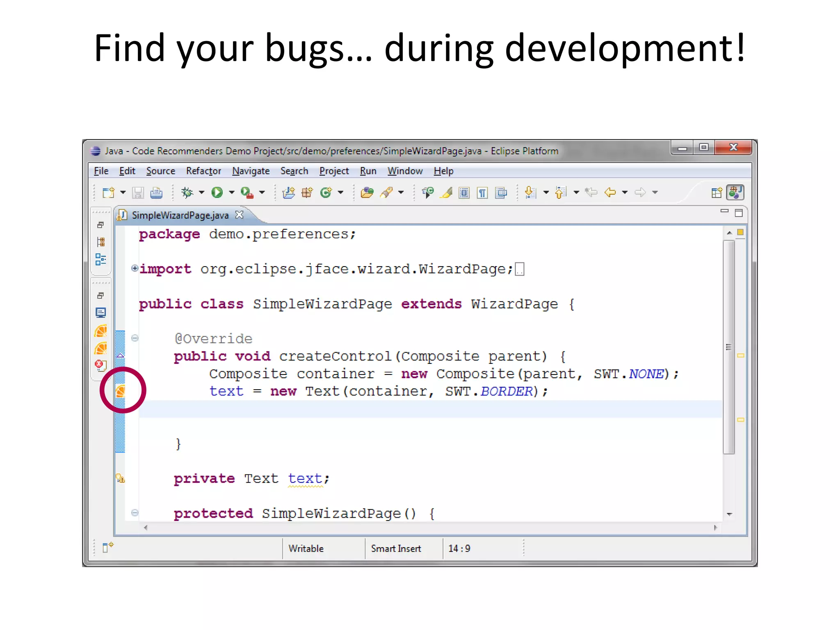Click the Search flashlight icon
Viewport: 840px width, 630px height.
386,192
